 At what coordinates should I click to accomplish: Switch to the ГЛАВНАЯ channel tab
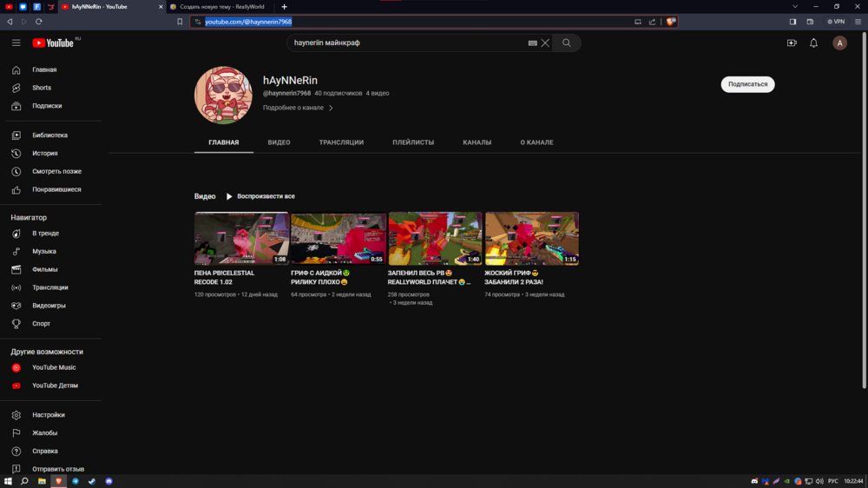coord(224,142)
